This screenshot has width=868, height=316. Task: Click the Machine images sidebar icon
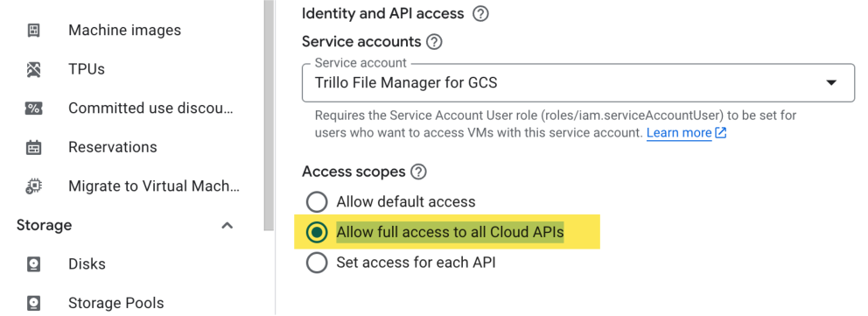coord(34,31)
